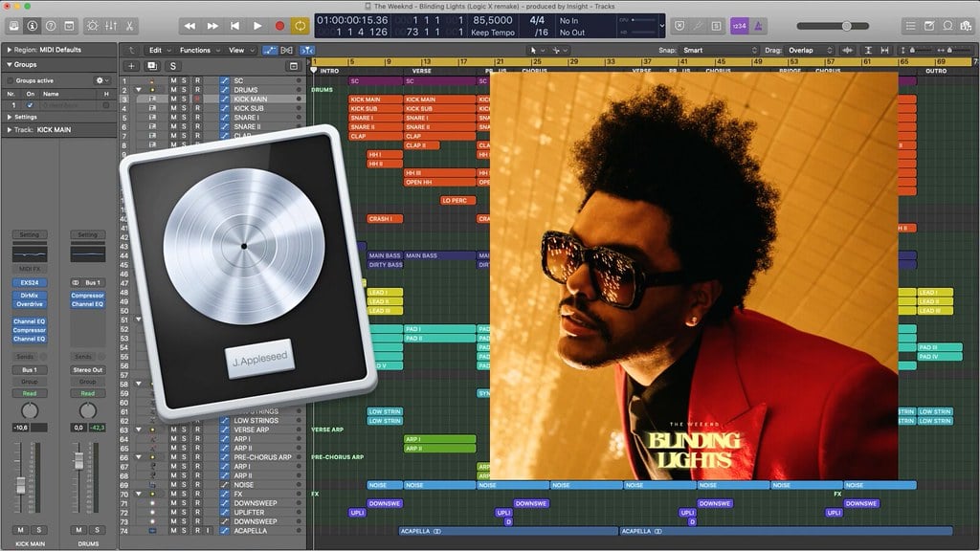The image size is (980, 551).
Task: Click the Stereo Out output button
Action: (x=87, y=369)
